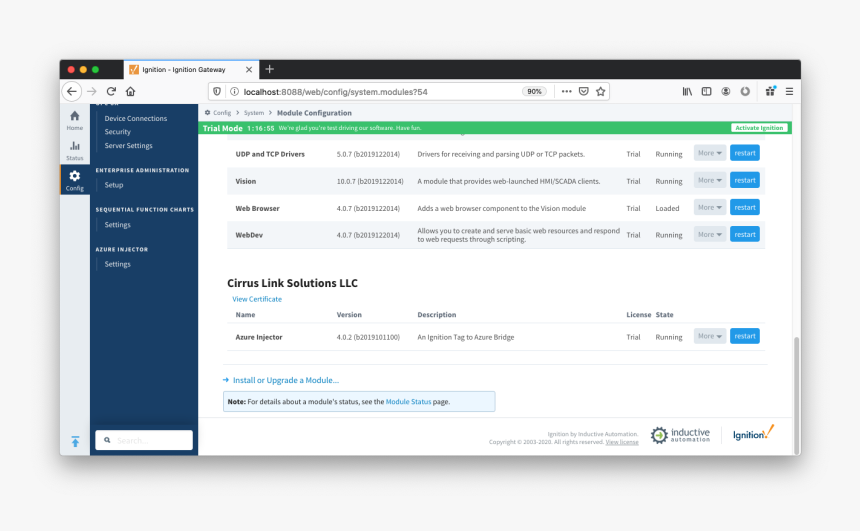Go to the Home section in the sidebar
The width and height of the screenshot is (860, 531).
click(75, 120)
